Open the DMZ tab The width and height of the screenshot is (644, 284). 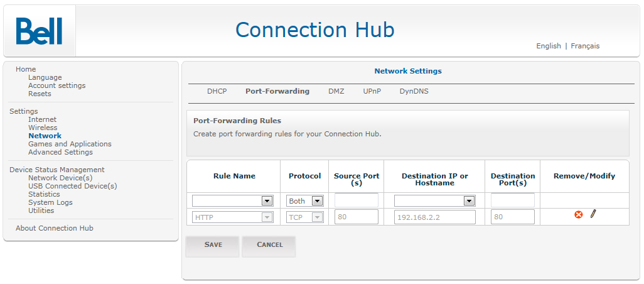[x=336, y=91]
